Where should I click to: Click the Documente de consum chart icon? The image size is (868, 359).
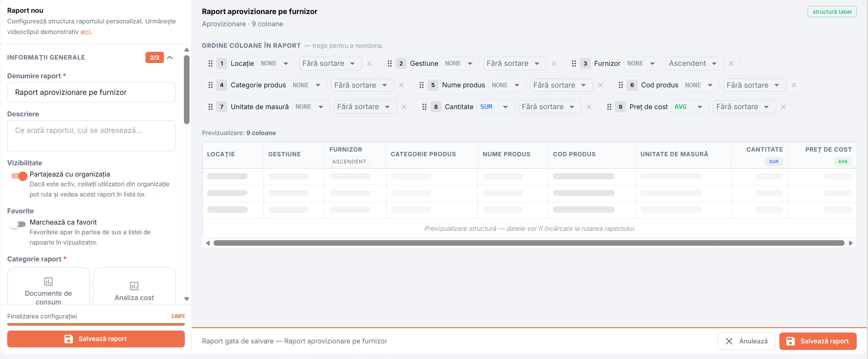point(48,281)
